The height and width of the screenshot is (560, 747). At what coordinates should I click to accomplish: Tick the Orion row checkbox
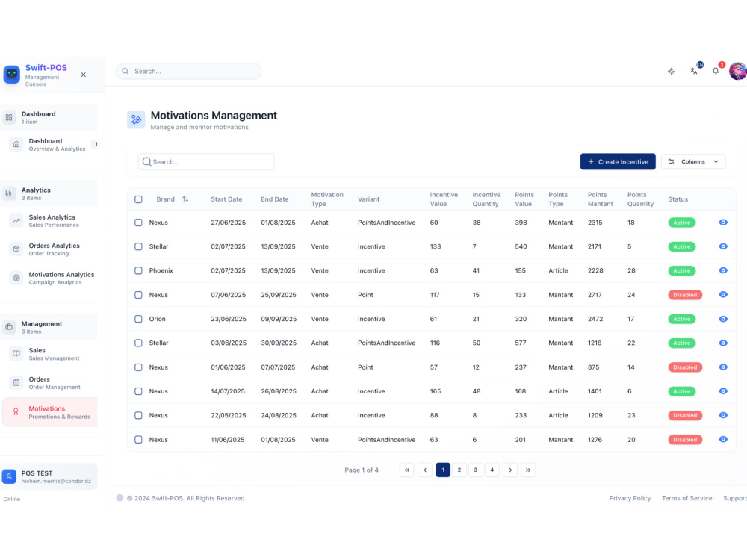(x=138, y=319)
